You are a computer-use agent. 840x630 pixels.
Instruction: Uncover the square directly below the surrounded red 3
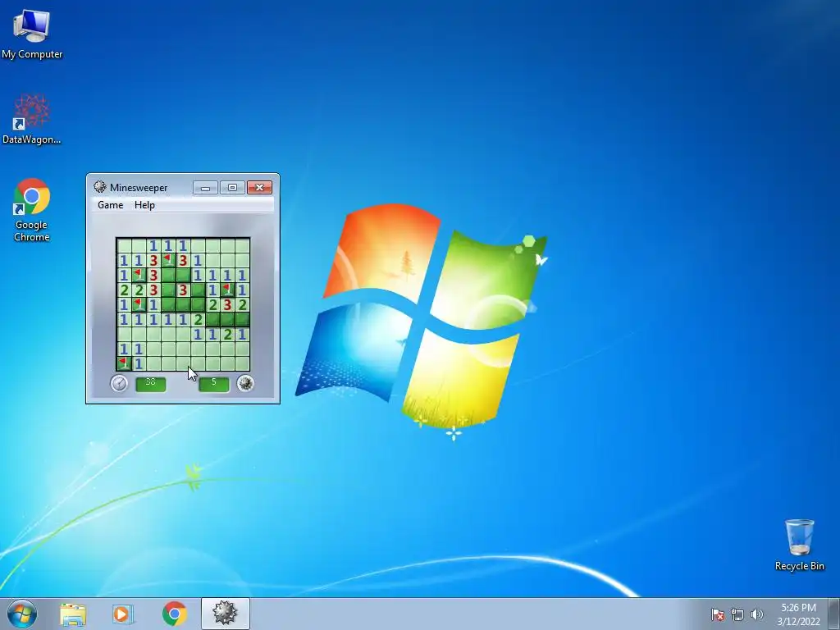tap(183, 305)
